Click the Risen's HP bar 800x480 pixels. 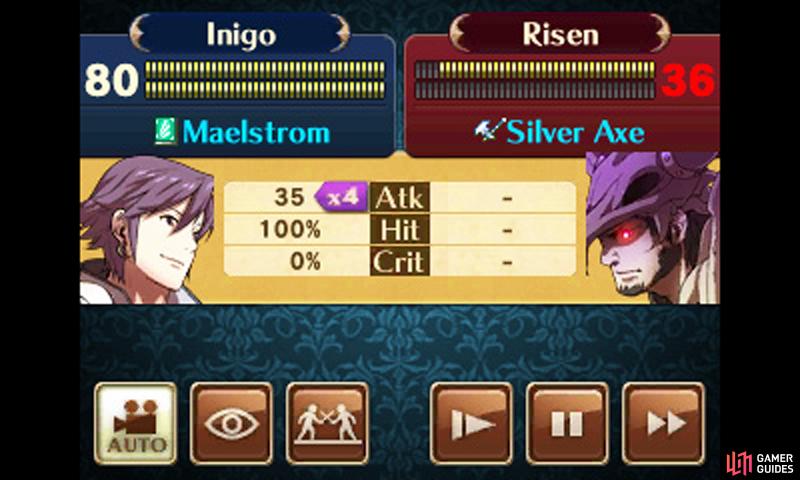pos(535,80)
